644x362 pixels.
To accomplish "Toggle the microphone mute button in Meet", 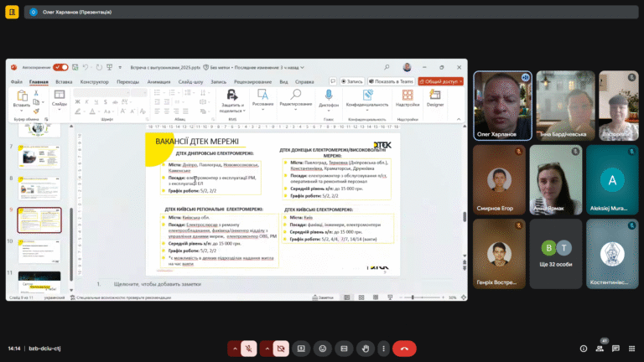I will pos(248,349).
